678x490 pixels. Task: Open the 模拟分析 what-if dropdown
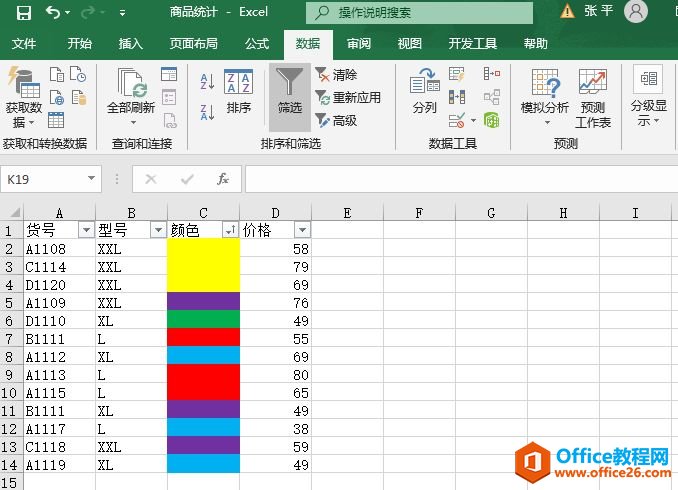[545, 97]
